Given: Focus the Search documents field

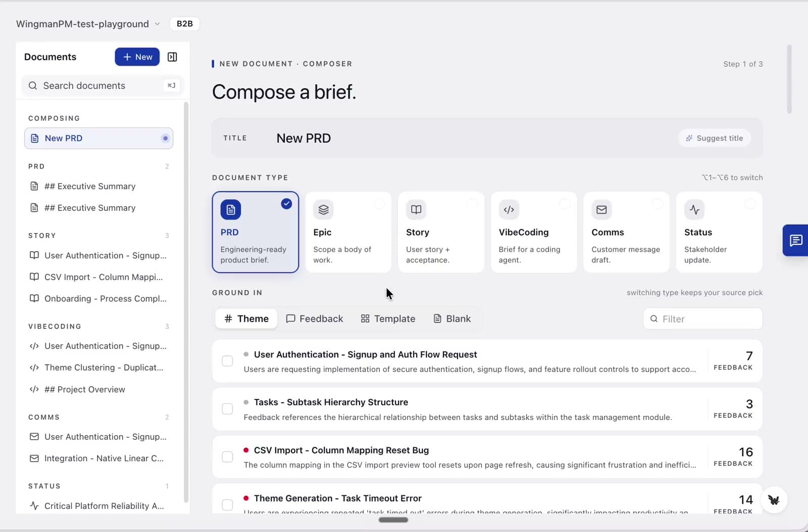Looking at the screenshot, I should point(103,86).
